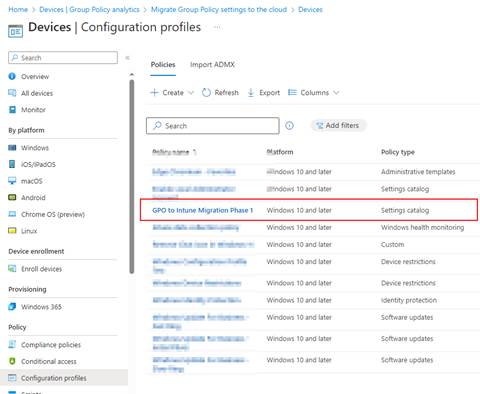This screenshot has height=394, width=480.
Task: Click the sidebar vertical scrollbar
Action: click(132, 176)
